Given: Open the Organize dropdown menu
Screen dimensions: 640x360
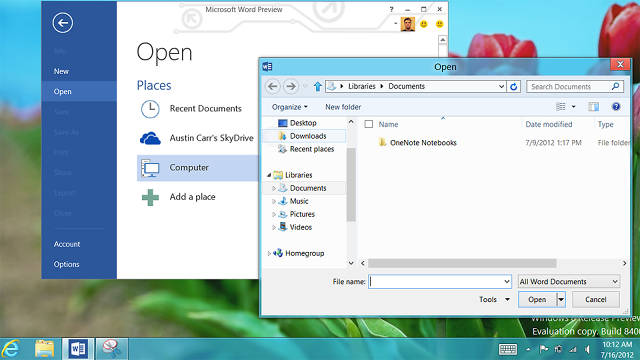Looking at the screenshot, I should point(290,107).
